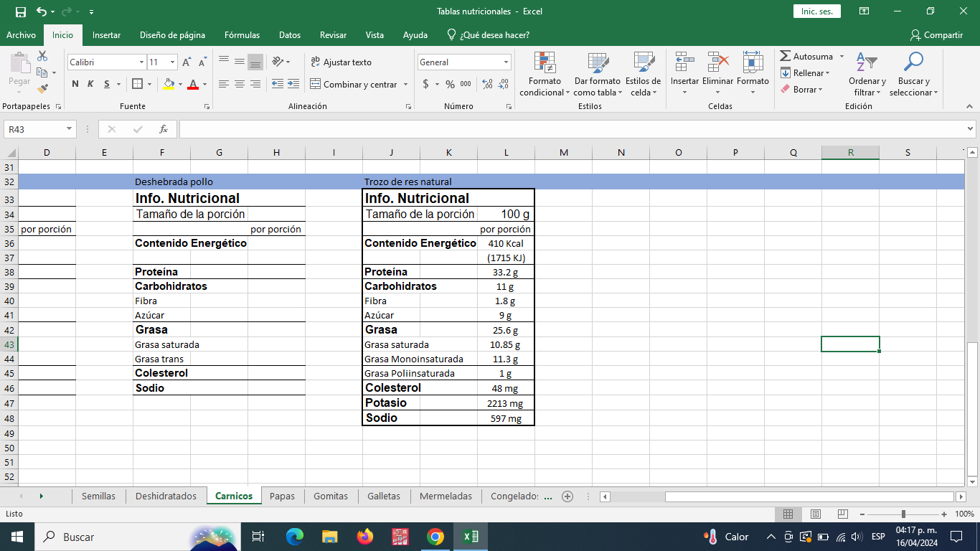The image size is (980, 551).
Task: Increase decimal places
Action: coord(488,84)
